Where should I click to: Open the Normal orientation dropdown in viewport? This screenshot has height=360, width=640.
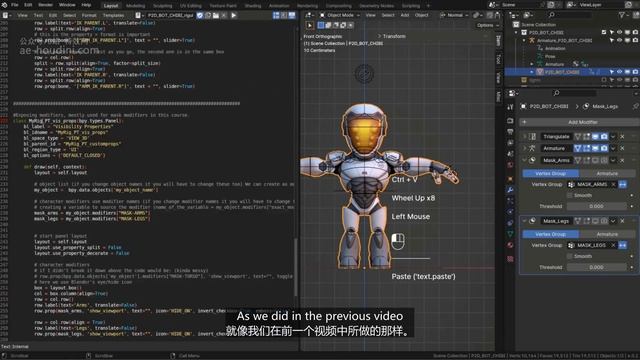455,16
